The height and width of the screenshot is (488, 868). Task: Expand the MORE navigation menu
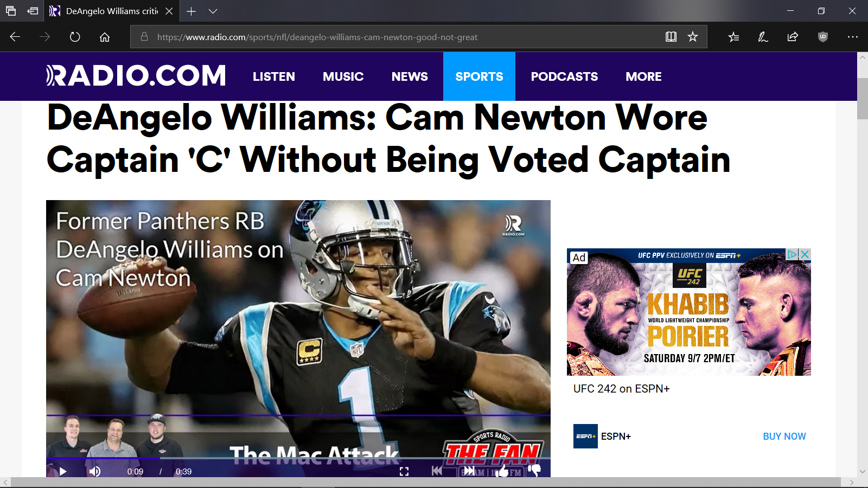coord(643,76)
